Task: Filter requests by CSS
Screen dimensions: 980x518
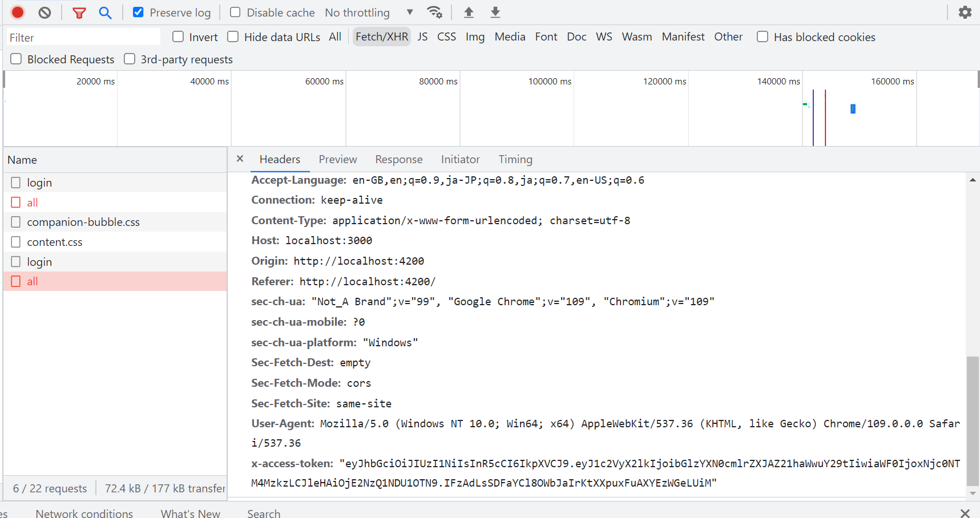Action: [x=446, y=37]
